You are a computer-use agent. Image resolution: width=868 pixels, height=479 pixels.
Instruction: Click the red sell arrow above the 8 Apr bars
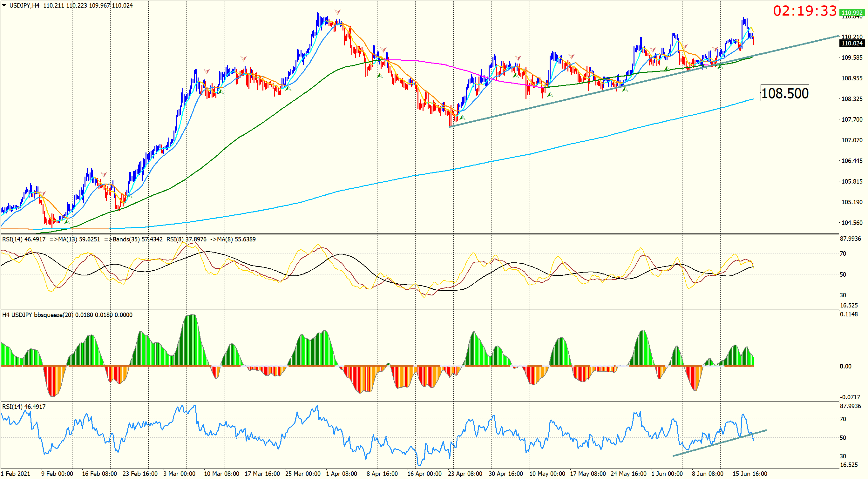click(x=383, y=50)
